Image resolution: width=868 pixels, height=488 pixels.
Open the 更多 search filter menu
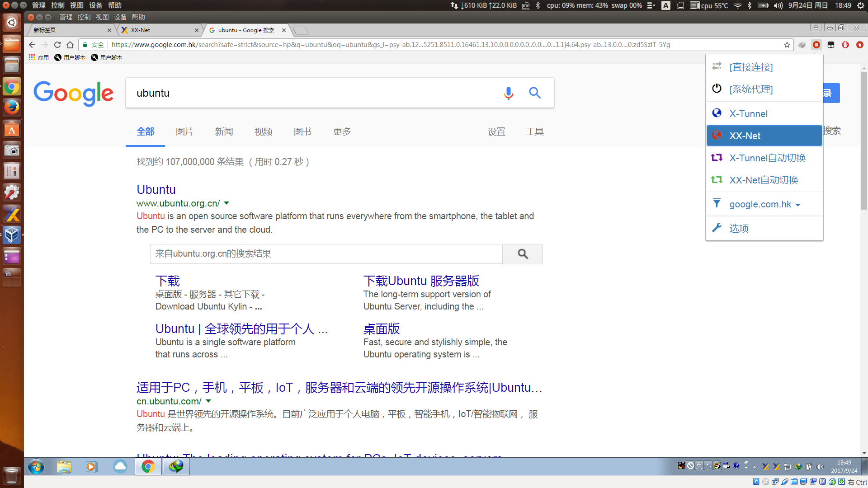[342, 132]
